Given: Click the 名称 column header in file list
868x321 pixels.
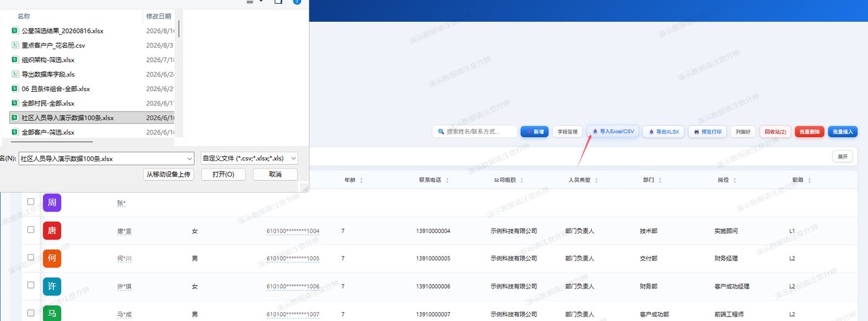Looking at the screenshot, I should click(x=24, y=15).
